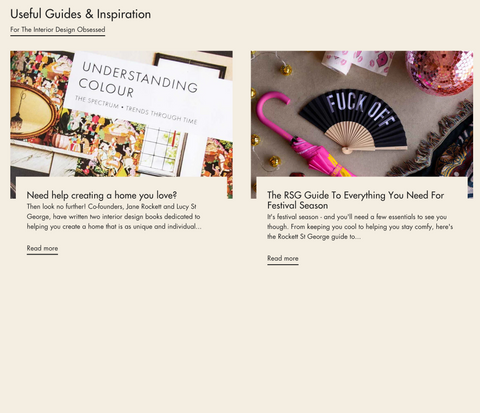Click 'Read more' under the home design article

(x=42, y=248)
